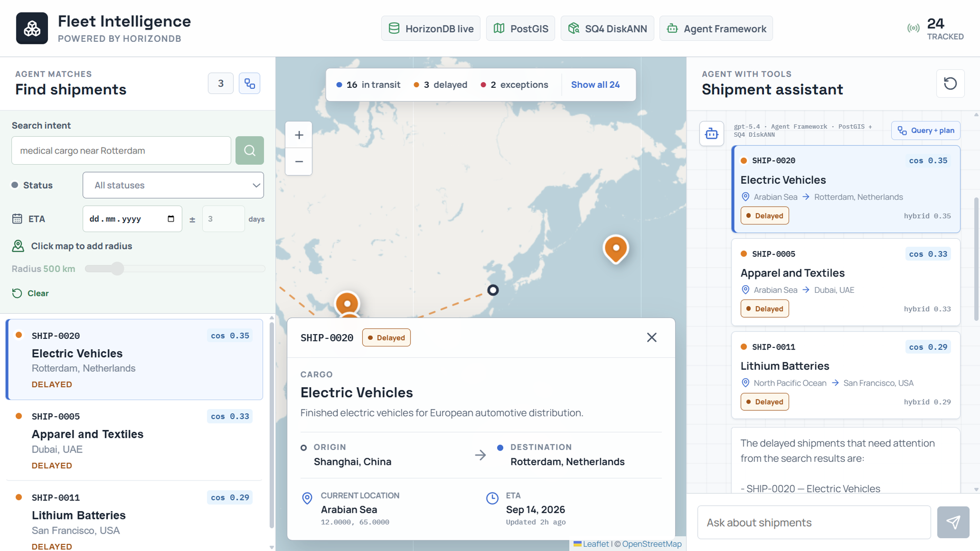Click the tracked broadcast signal icon
Screen dimensions: 980x551
pyautogui.click(x=913, y=28)
